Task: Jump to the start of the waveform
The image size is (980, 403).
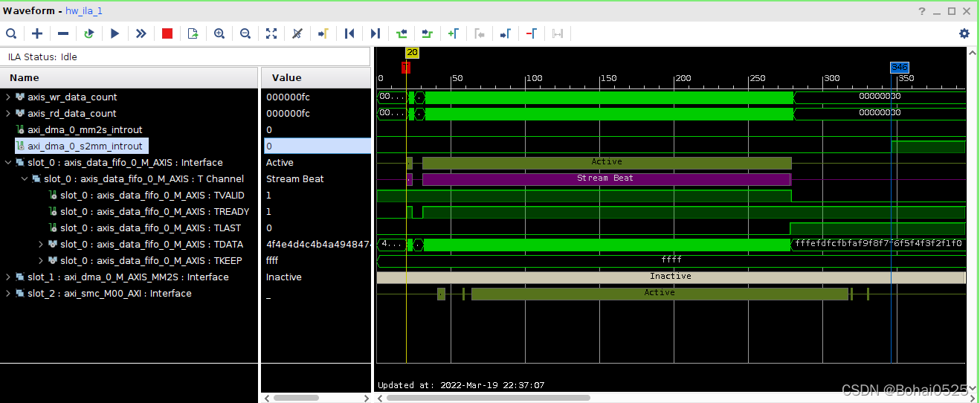Action: coord(349,33)
